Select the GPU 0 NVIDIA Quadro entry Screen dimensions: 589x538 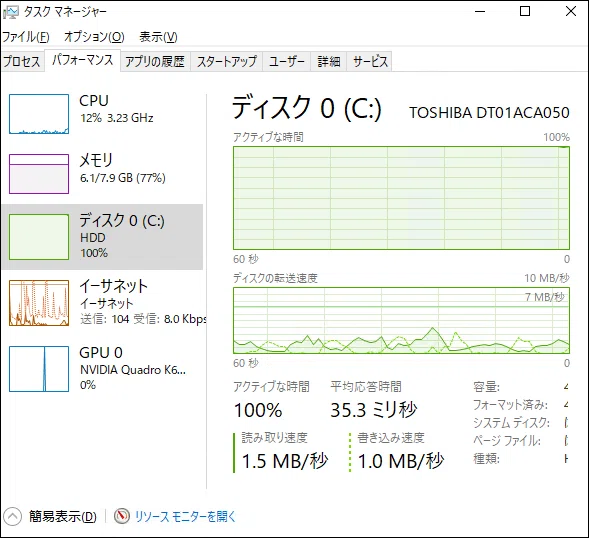click(x=102, y=369)
